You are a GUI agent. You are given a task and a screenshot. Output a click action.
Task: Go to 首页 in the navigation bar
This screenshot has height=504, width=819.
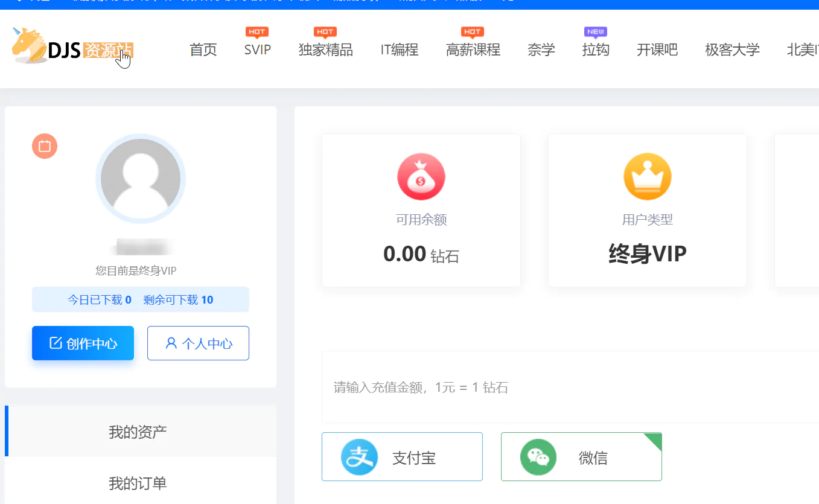203,49
